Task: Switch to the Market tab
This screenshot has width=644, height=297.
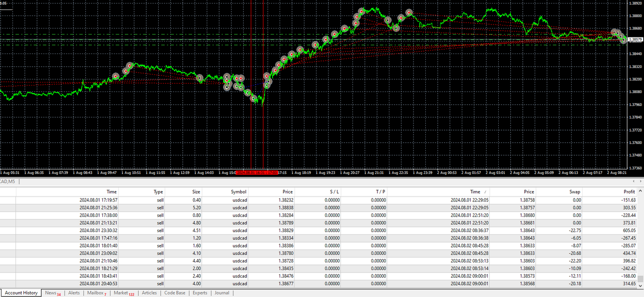Action: pyautogui.click(x=124, y=293)
